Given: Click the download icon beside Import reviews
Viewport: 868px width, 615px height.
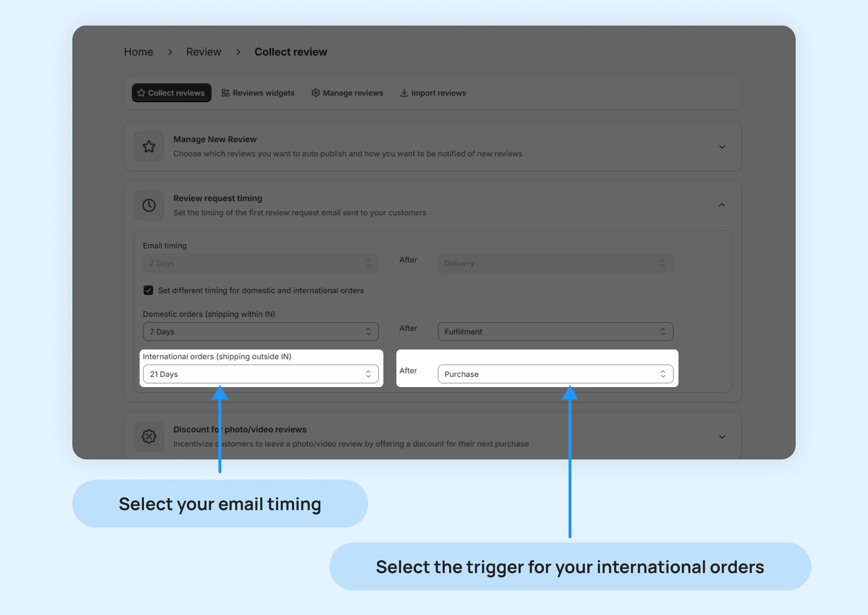Looking at the screenshot, I should click(404, 93).
